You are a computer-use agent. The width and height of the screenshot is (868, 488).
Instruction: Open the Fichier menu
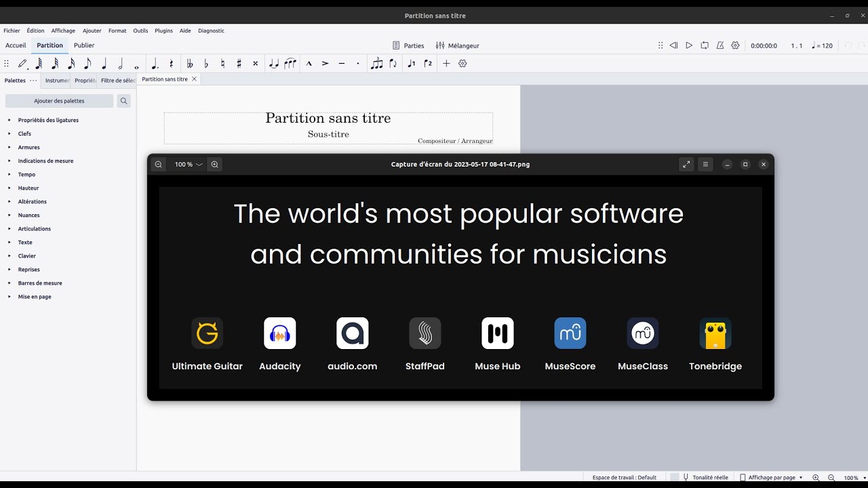point(12,30)
